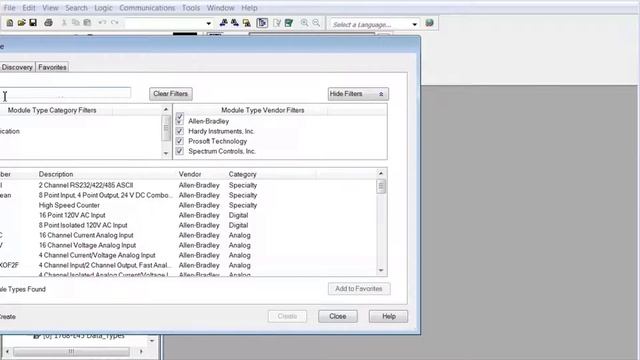This screenshot has width=640, height=360.
Task: Toggle the controller organizer window icon
Action: click(262, 23)
